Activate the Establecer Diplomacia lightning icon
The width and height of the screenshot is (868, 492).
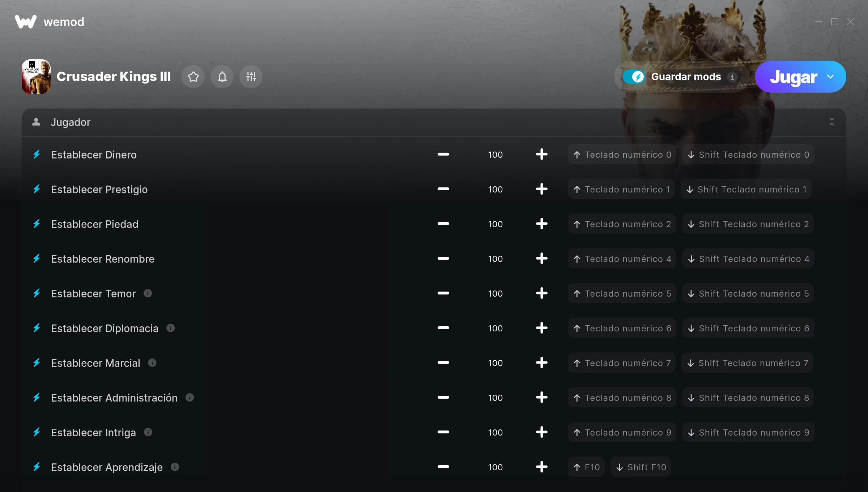tap(37, 328)
